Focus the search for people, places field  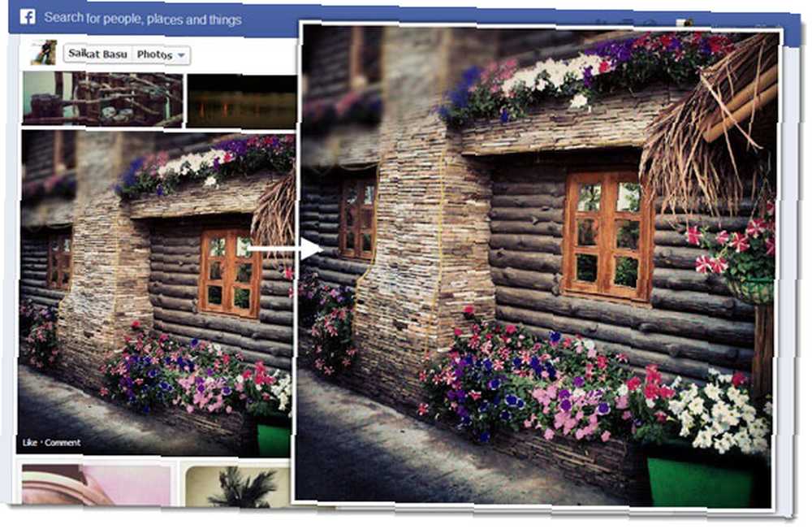[x=142, y=20]
